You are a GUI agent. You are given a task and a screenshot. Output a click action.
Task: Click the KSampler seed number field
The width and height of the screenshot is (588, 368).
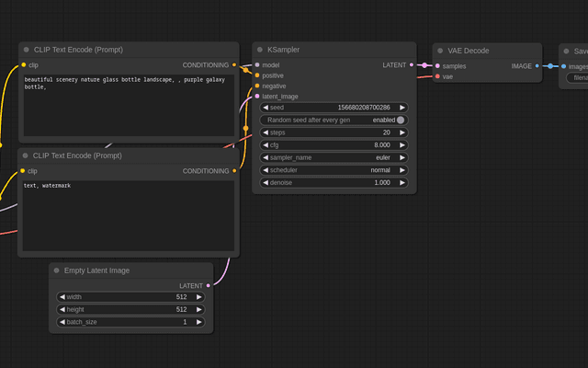click(x=334, y=108)
